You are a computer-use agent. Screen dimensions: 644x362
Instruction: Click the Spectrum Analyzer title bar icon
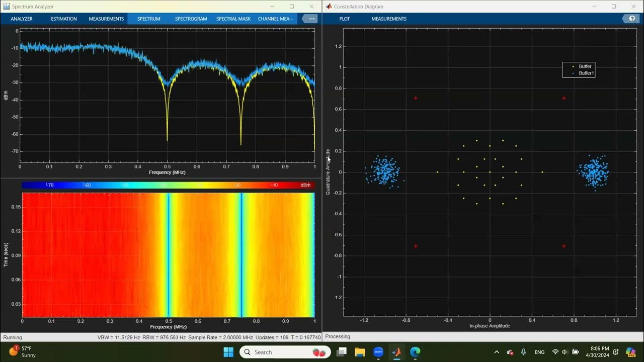(x=6, y=7)
